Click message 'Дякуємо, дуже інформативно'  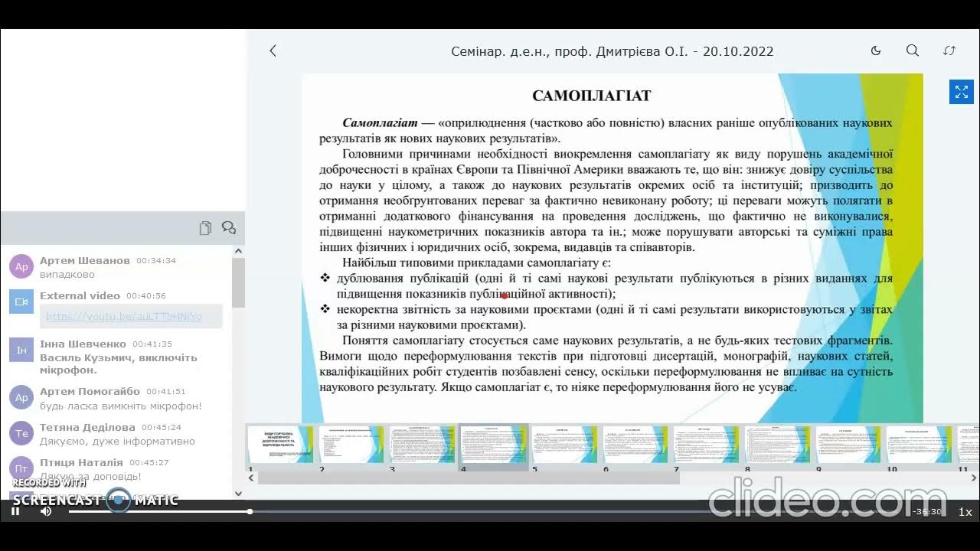coord(117,441)
